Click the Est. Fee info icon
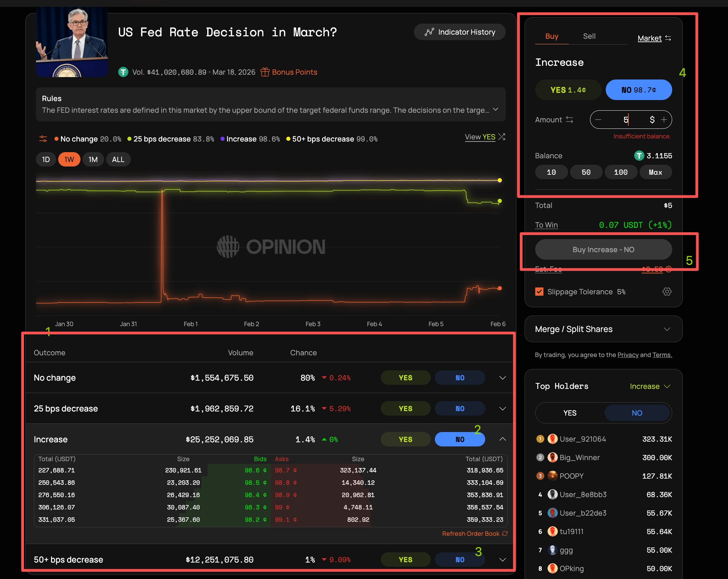The image size is (728, 579). (x=668, y=269)
